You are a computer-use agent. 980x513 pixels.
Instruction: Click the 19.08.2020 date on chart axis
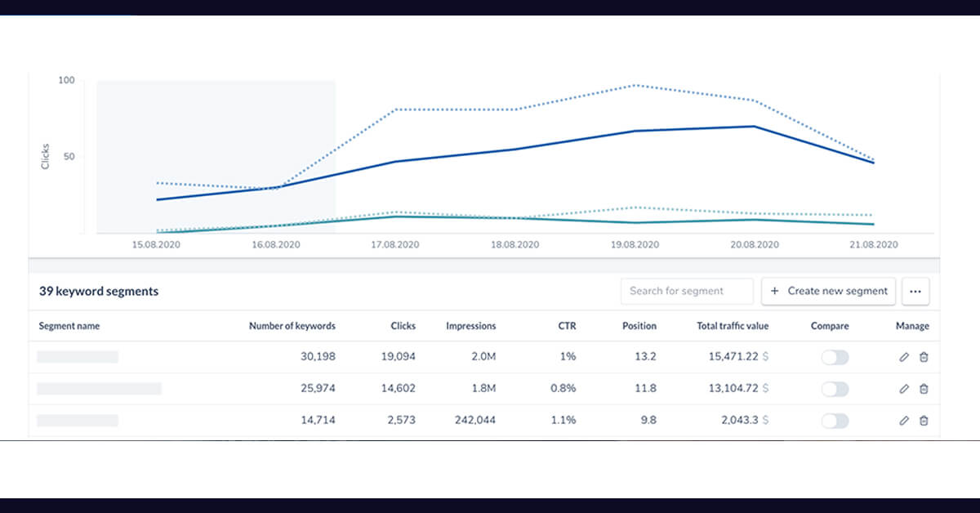tap(635, 244)
